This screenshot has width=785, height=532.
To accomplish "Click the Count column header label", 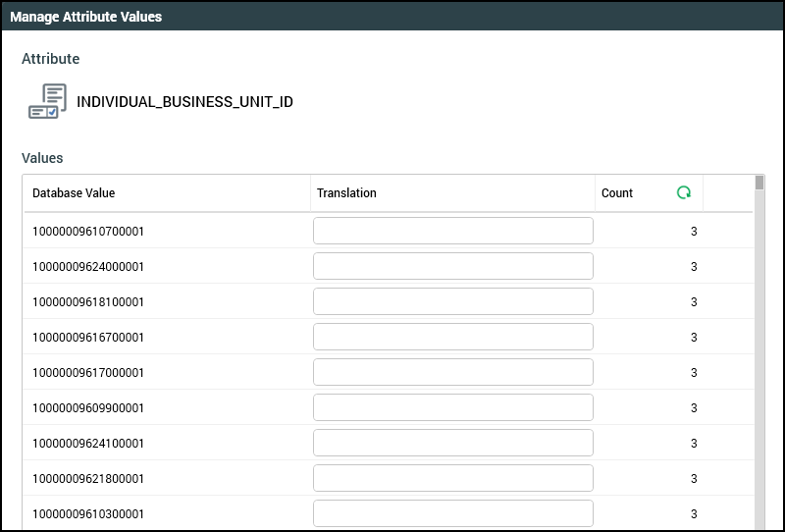I will (x=617, y=193).
